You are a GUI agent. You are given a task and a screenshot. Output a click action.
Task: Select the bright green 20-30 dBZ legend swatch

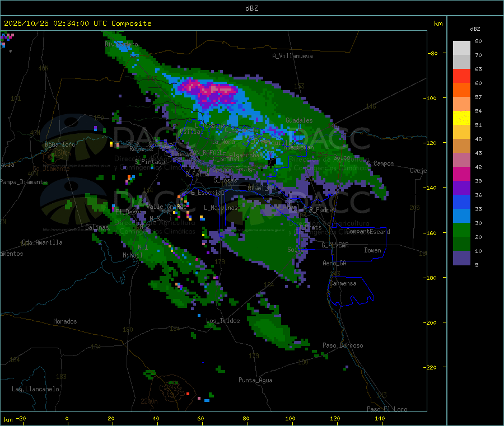[461, 230]
